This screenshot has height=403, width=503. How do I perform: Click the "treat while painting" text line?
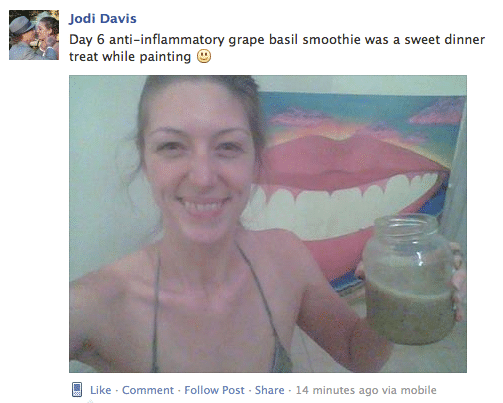130,56
